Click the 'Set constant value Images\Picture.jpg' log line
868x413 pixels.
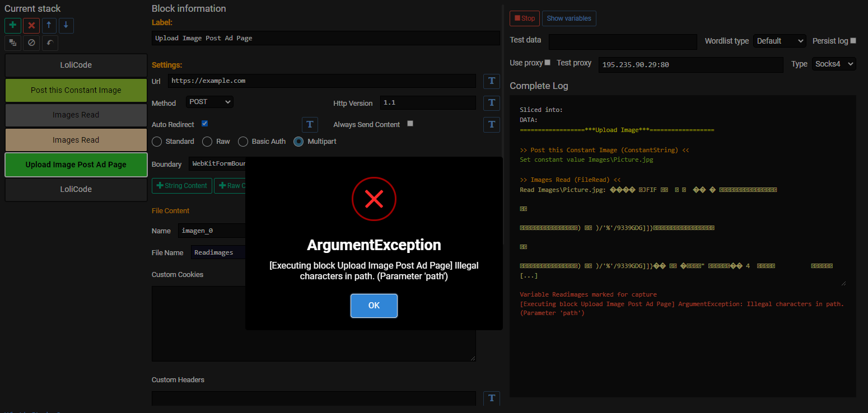coord(586,159)
